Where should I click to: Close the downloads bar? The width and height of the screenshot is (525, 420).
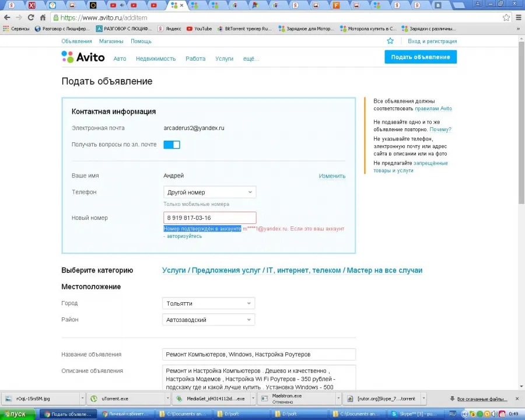click(517, 398)
